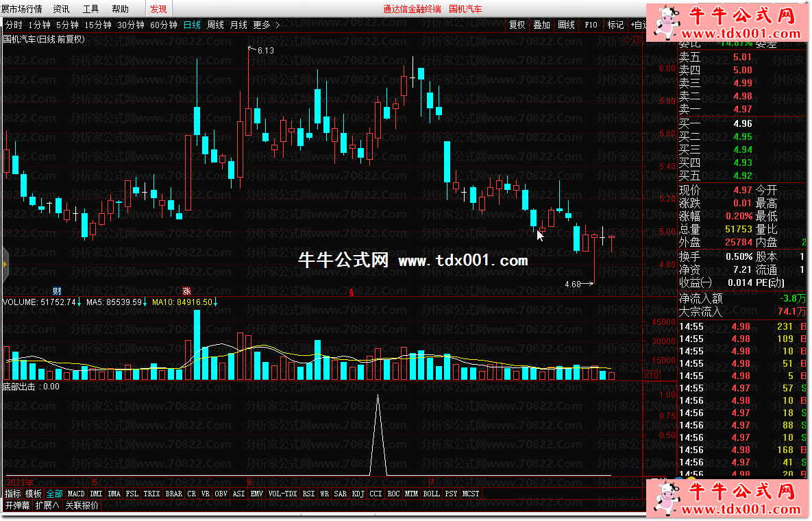Open the 工具 menu
This screenshot has height=521, width=812.
90,9
